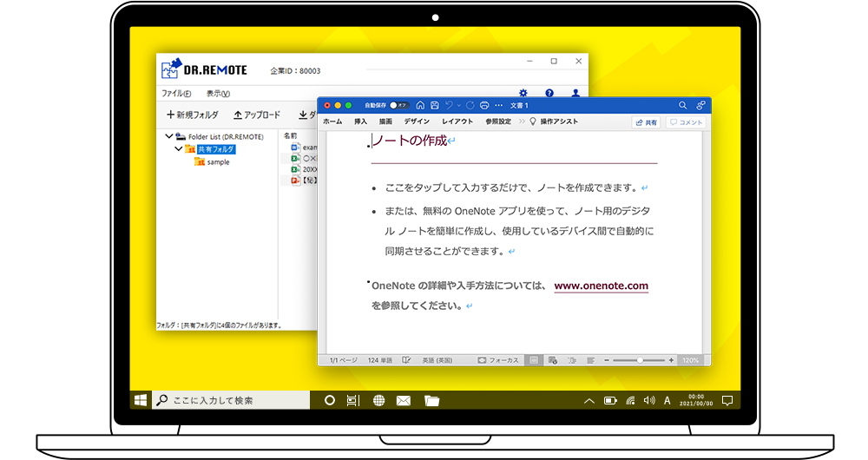Click the 共有 share button in Word
Viewport: 868px width, 460px height.
(x=646, y=122)
